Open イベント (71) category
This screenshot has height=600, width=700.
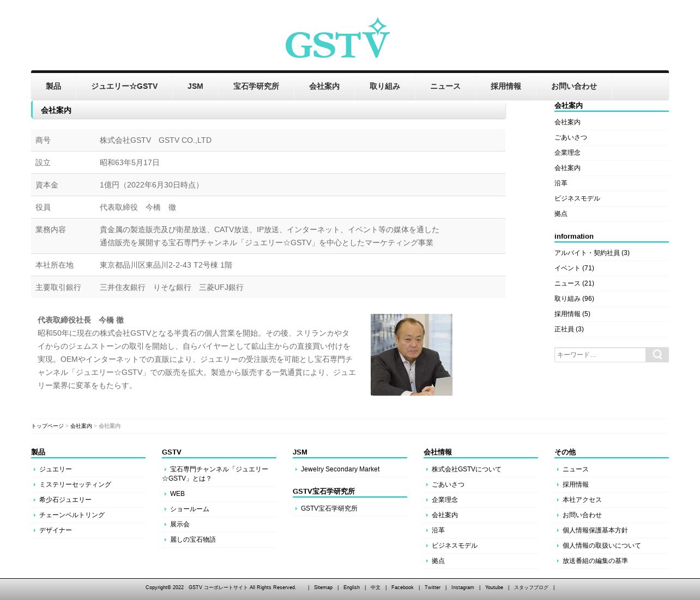tap(574, 268)
